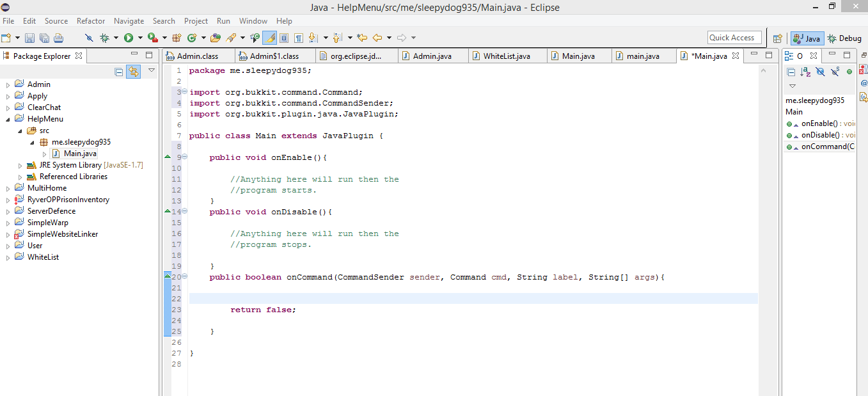Expand the Admin project
This screenshot has width=868, height=396.
pos(8,84)
